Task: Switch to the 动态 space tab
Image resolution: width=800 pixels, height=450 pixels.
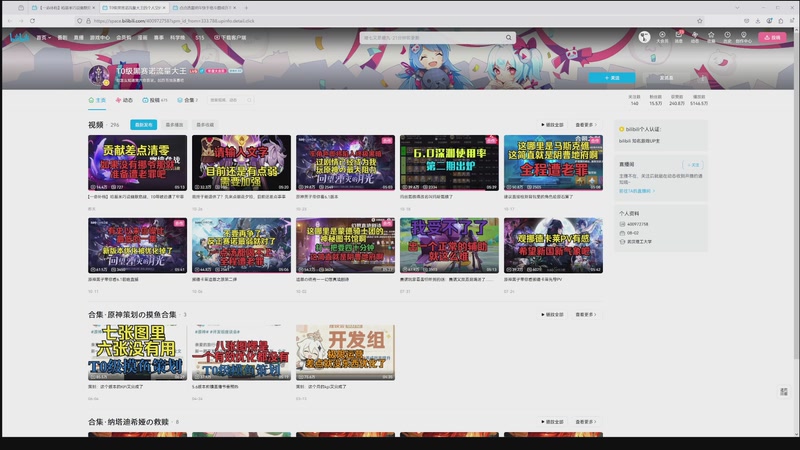Action: (124, 100)
